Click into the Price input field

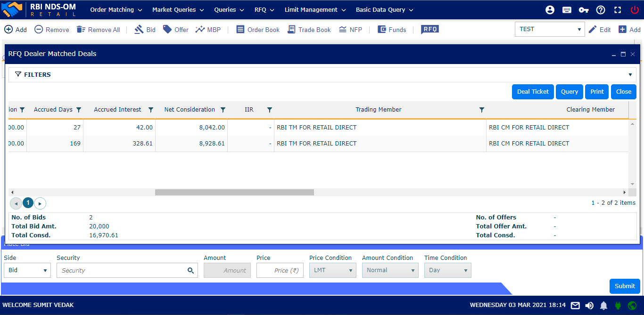pyautogui.click(x=280, y=270)
